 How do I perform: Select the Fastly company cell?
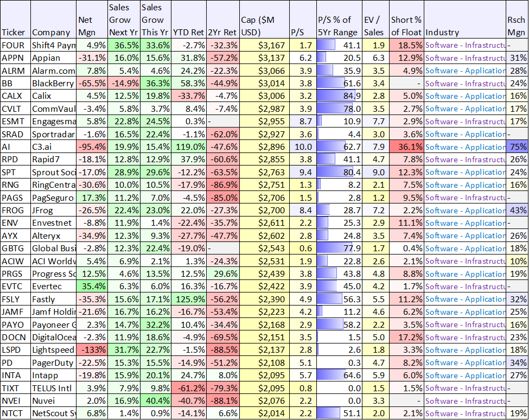[53, 299]
